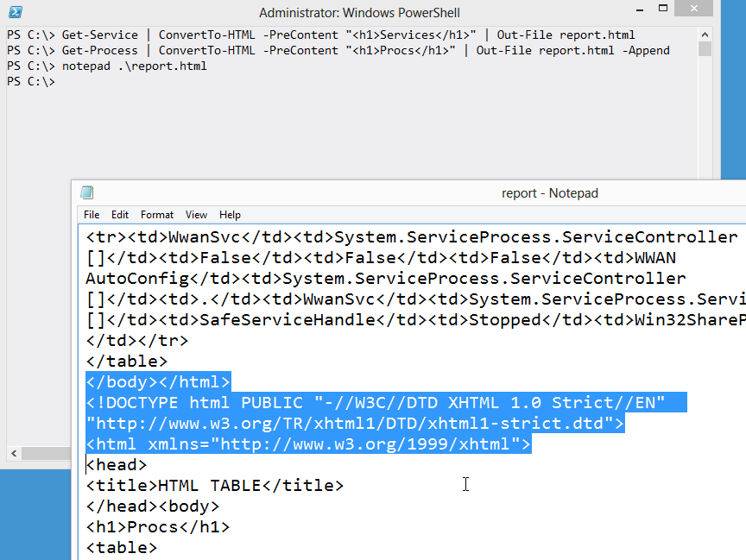Click the <title>HTML TABLE</title> line
The height and width of the screenshot is (560, 746).
[x=214, y=486]
